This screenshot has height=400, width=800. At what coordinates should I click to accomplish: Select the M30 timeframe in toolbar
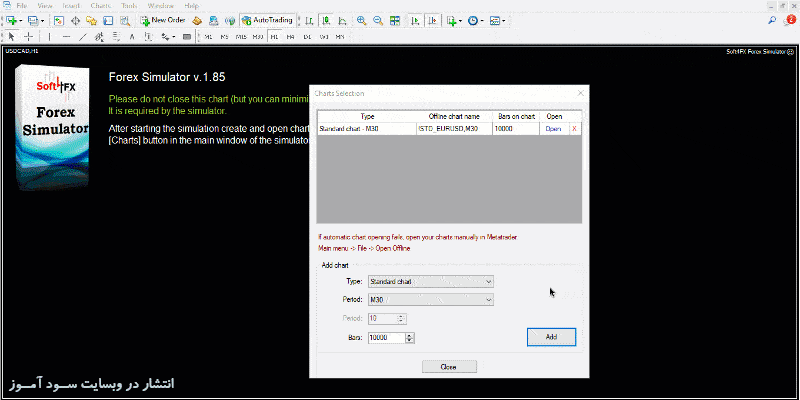(258, 36)
